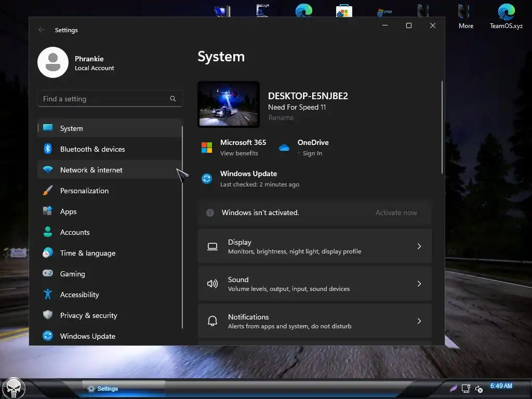This screenshot has height=399, width=532.
Task: Click the info icon beside activation message
Action: (210, 212)
